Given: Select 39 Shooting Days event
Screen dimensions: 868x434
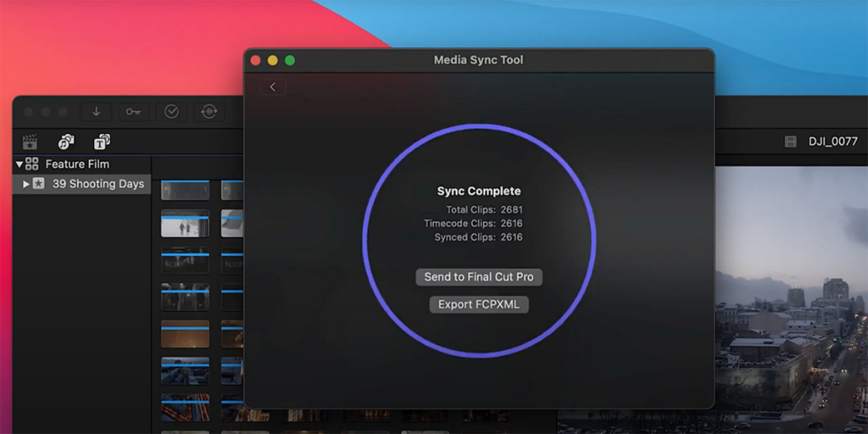Looking at the screenshot, I should pyautogui.click(x=81, y=184).
